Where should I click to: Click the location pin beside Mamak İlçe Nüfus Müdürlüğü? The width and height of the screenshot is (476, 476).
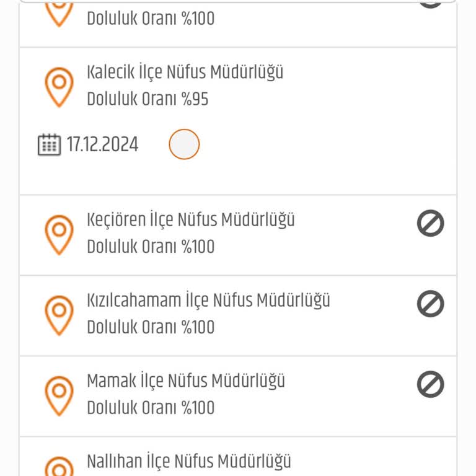(x=59, y=395)
